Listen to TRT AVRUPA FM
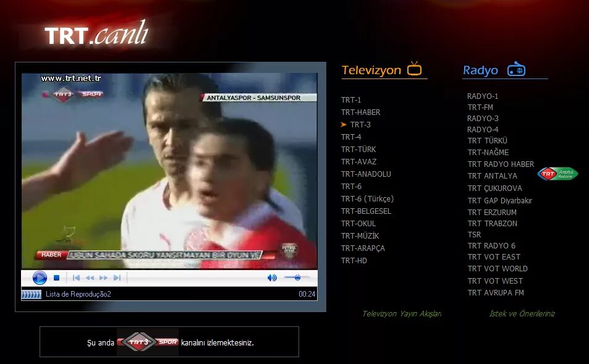 [496, 293]
